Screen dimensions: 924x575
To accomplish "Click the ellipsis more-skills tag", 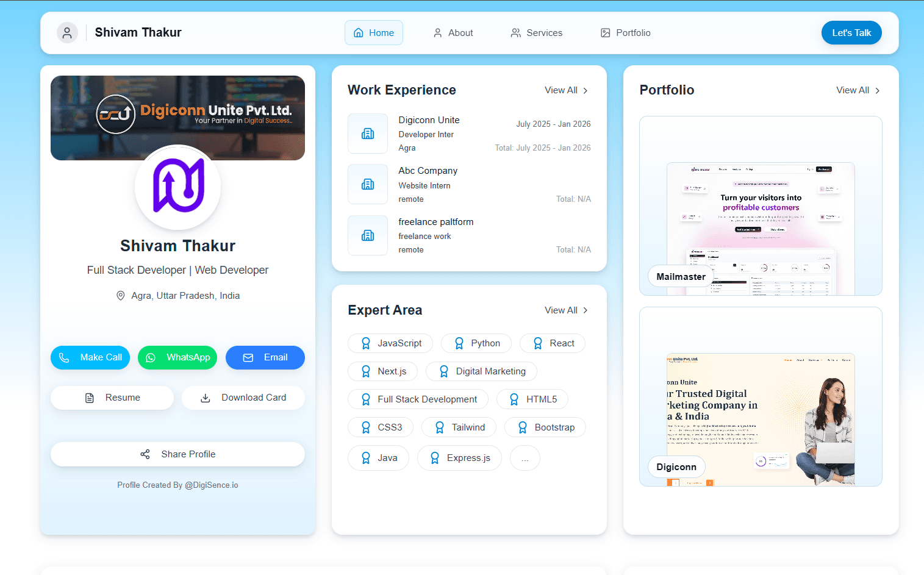I will pyautogui.click(x=525, y=458).
